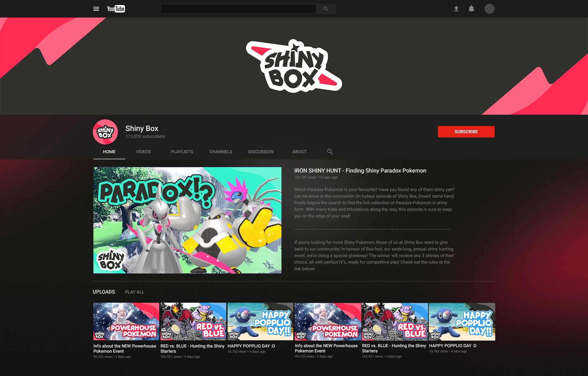Open the first RED vs. BLUE upload thumbnail
This screenshot has height=376, width=588.
193,321
